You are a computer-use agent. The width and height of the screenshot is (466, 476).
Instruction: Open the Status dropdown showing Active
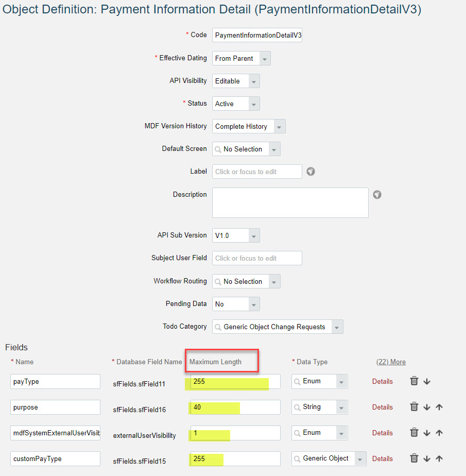(x=254, y=104)
